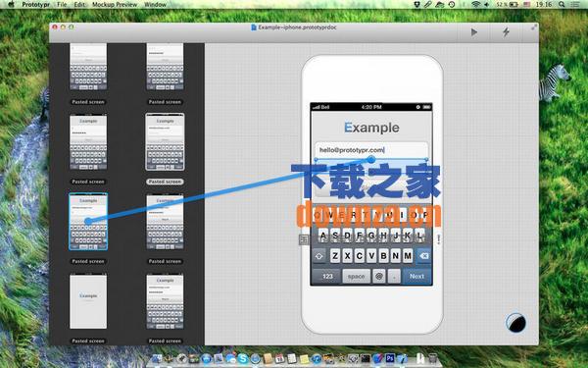Viewport: 588px width, 368px height.
Task: Open Notification Center from the menu bar
Action: click(x=574, y=5)
